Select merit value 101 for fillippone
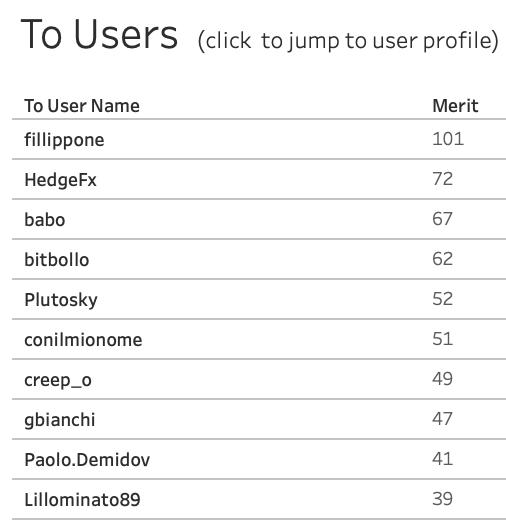This screenshot has height=522, width=506. click(448, 139)
